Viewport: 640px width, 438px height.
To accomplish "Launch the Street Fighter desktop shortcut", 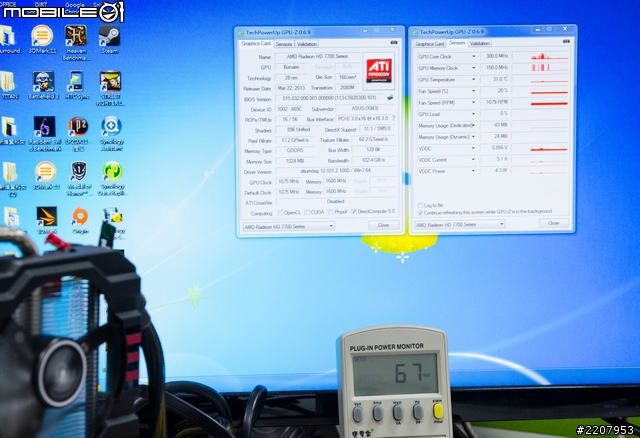I will point(110,88).
